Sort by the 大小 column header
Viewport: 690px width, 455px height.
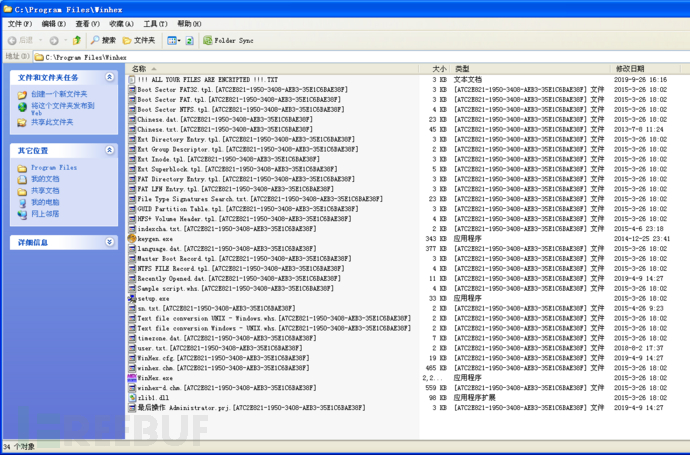point(433,69)
